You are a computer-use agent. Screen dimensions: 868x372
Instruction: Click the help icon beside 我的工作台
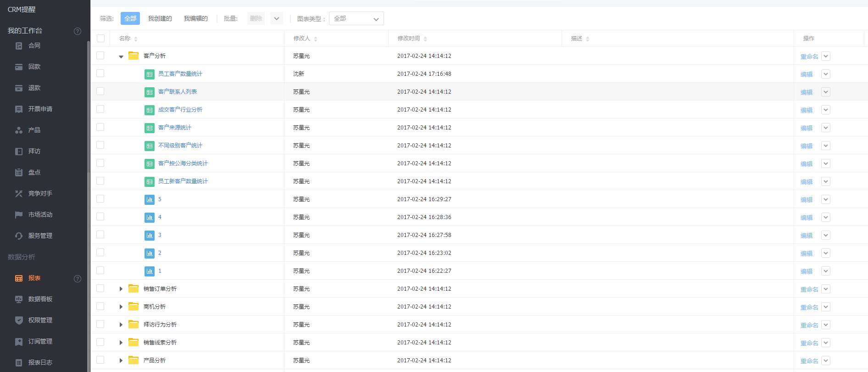(x=78, y=31)
